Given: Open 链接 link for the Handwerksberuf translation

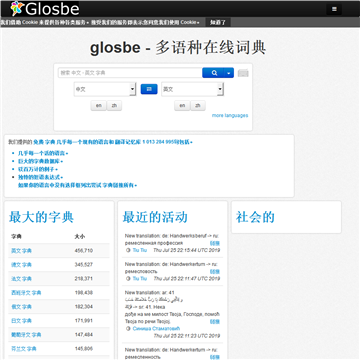Looking at the screenshot, I should 215,243.
